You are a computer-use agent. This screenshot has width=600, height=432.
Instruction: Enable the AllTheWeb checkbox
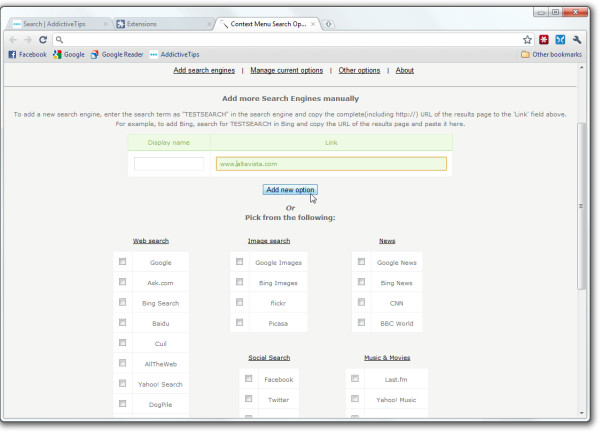122,363
